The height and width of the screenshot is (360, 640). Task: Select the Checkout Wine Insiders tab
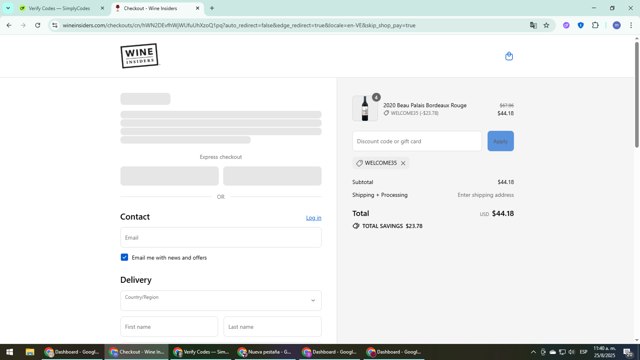point(150,8)
